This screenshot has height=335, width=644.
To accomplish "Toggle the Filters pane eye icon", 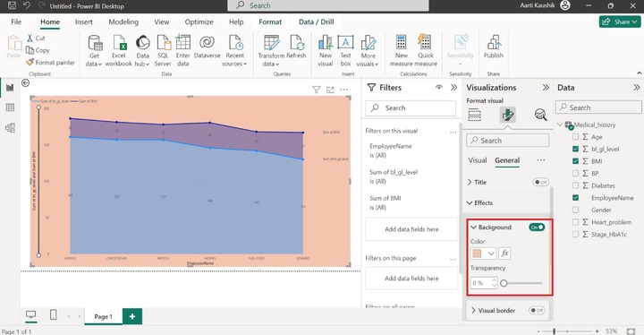I will tap(439, 87).
